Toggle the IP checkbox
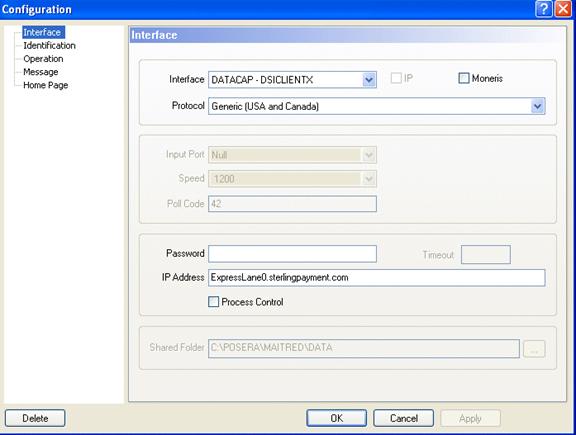This screenshot has height=435, width=576. tap(396, 78)
